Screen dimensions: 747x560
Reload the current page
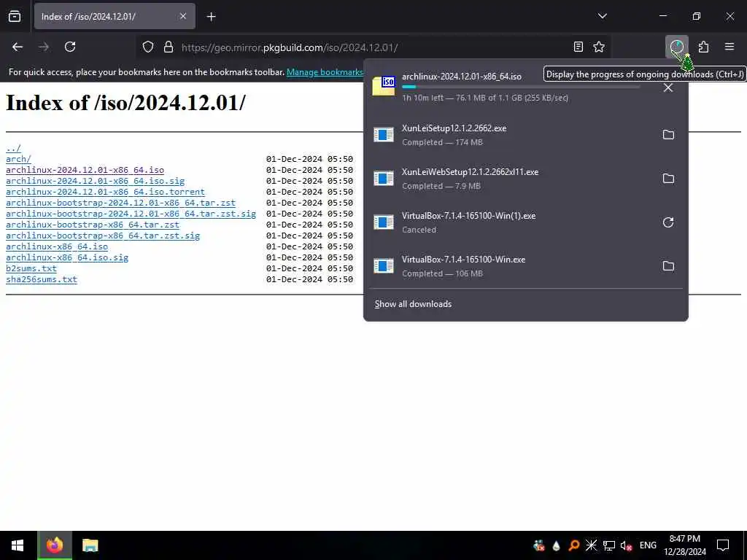tap(70, 47)
